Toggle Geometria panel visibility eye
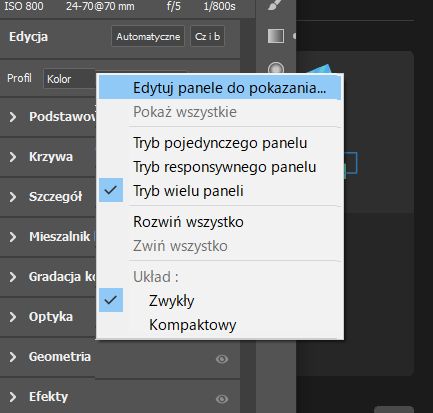Viewport: 433px width, 413px height. [222, 359]
